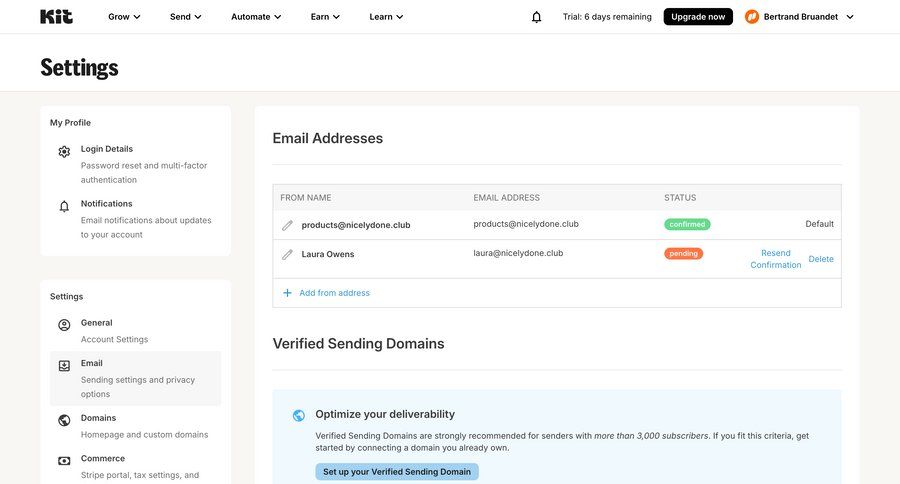Click the Default label in first row
The height and width of the screenshot is (484, 900).
pyautogui.click(x=819, y=224)
